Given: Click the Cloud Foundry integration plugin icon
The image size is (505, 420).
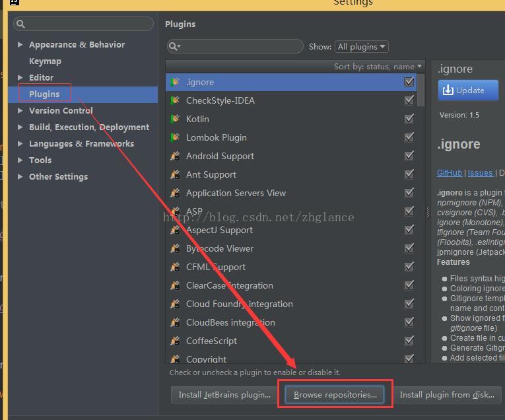Looking at the screenshot, I should coord(175,304).
